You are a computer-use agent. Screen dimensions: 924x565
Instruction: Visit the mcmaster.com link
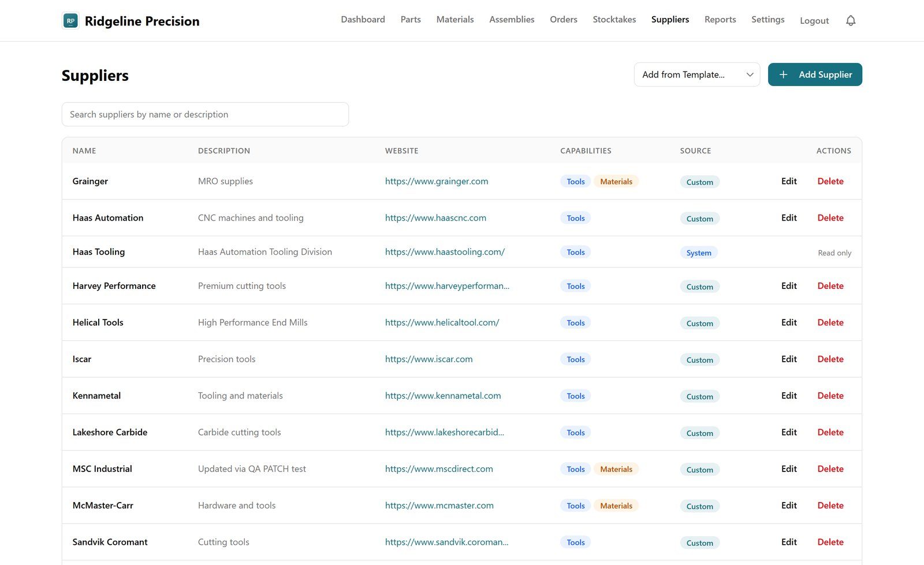(439, 505)
